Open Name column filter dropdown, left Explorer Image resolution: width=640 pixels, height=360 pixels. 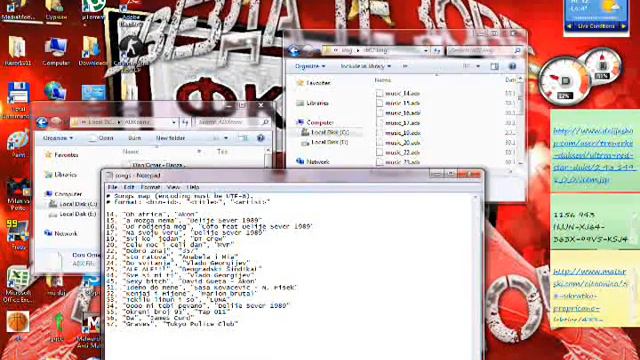pos(199,152)
